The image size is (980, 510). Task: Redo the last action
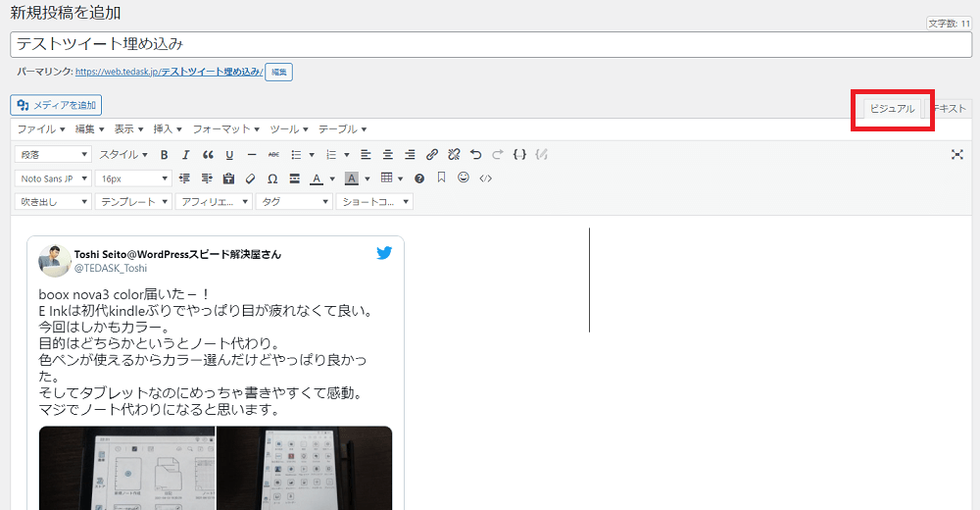[498, 155]
